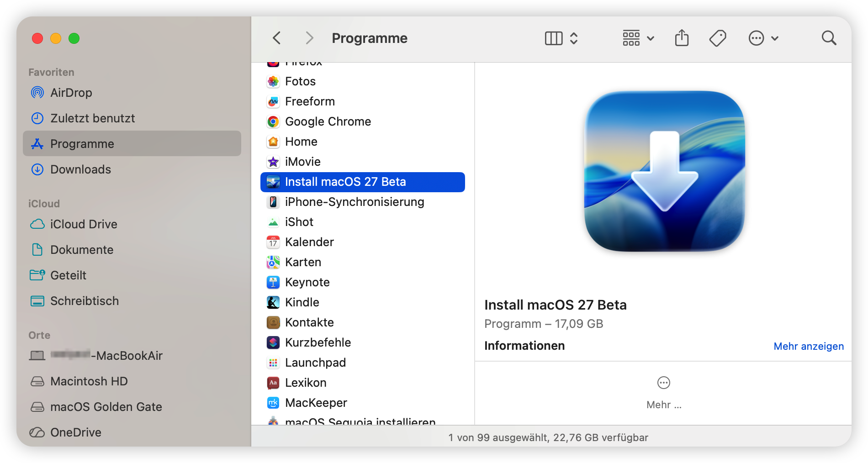Click the Install macOS 27 Beta list icon
Viewport: 868px width, 463px height.
[x=273, y=182]
